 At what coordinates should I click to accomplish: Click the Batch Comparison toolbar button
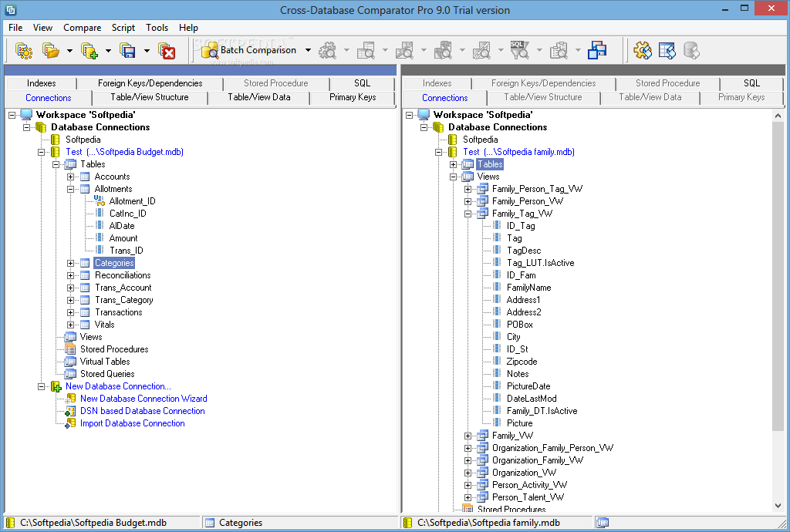pos(248,50)
